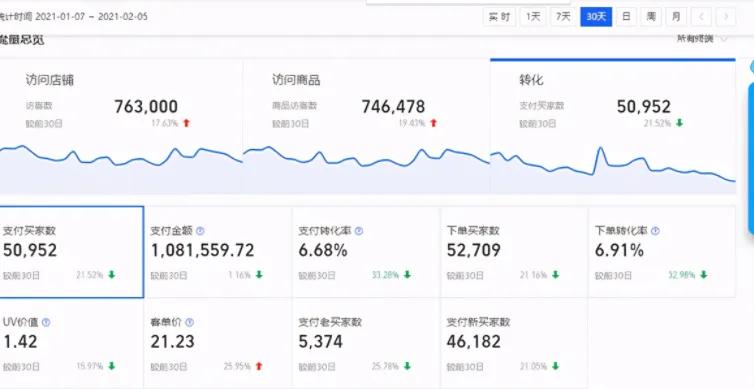Image resolution: width=754 pixels, height=389 pixels.
Task: Switch time range to 1天
Action: (x=533, y=17)
